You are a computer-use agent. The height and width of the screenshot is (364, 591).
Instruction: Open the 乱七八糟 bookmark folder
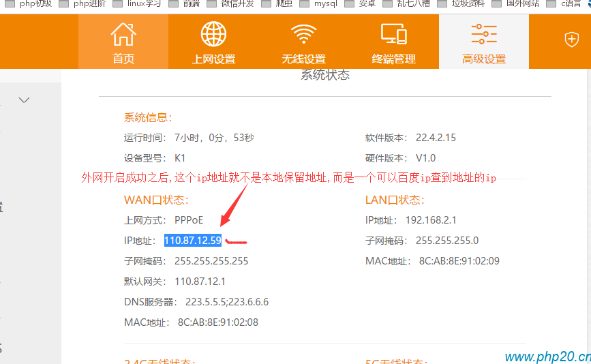click(x=407, y=4)
